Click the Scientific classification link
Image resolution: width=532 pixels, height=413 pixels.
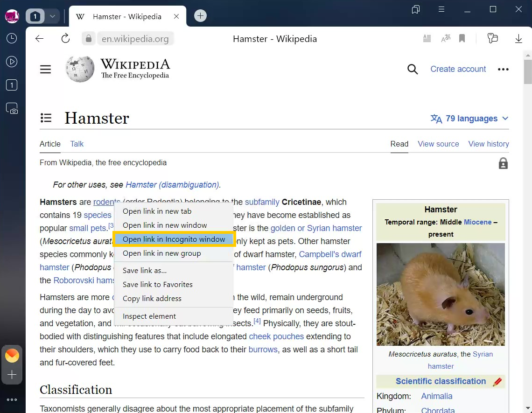[441, 381]
